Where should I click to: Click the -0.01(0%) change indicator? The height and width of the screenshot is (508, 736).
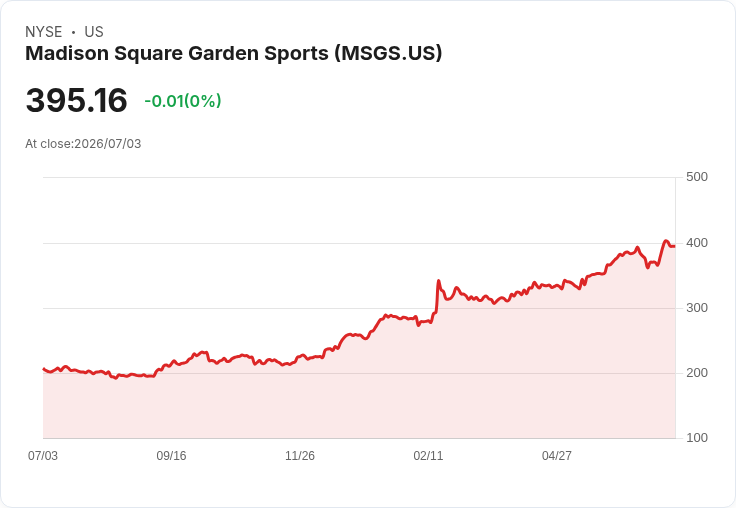pos(183,101)
